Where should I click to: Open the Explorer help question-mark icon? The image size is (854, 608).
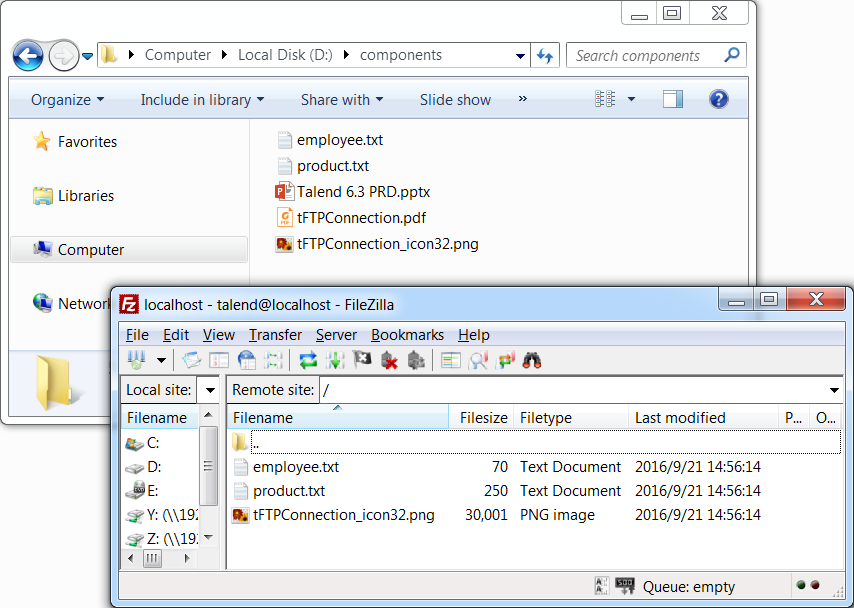[718, 99]
